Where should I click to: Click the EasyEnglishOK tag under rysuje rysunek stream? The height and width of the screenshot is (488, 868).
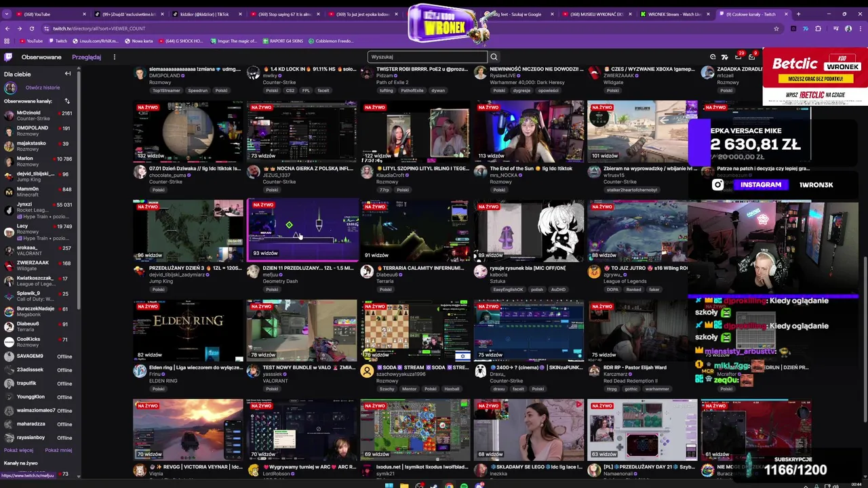(x=509, y=289)
